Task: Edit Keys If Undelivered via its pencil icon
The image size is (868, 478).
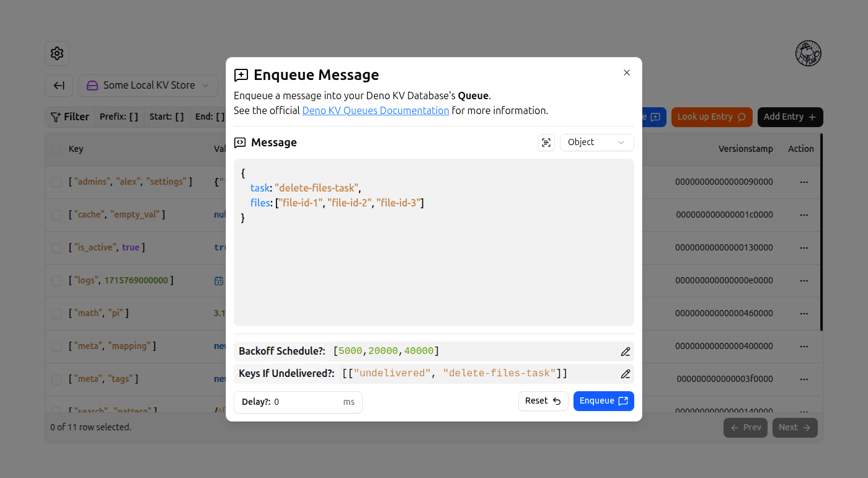Action: 626,373
